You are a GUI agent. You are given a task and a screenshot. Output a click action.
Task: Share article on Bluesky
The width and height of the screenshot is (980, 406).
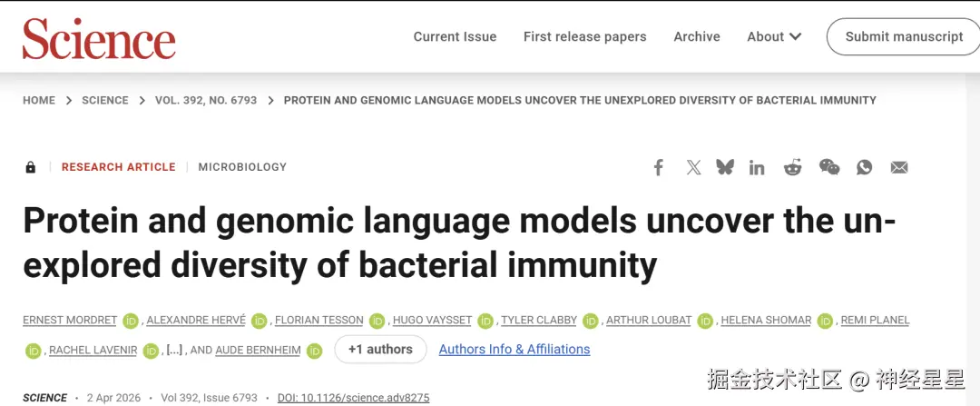click(725, 167)
